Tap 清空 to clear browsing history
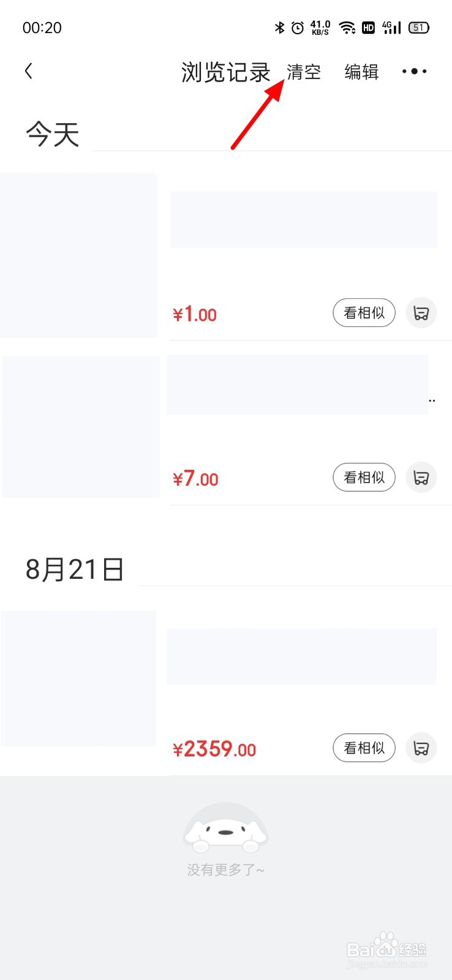The image size is (452, 980). click(x=304, y=72)
